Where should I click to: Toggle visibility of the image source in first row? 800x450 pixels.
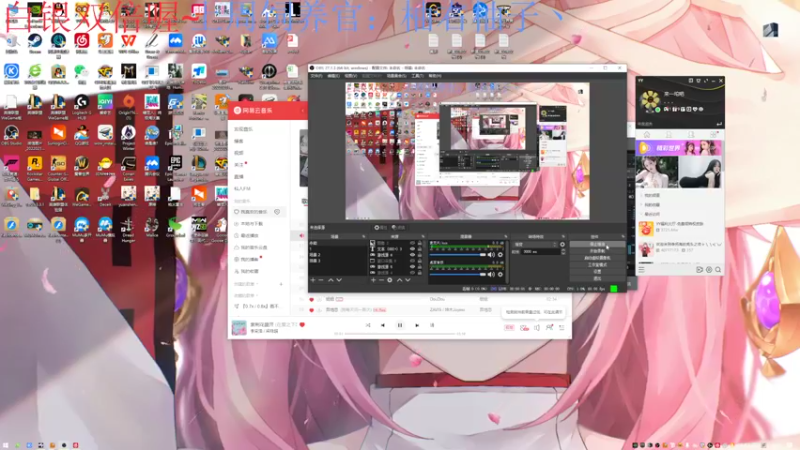pos(413,243)
